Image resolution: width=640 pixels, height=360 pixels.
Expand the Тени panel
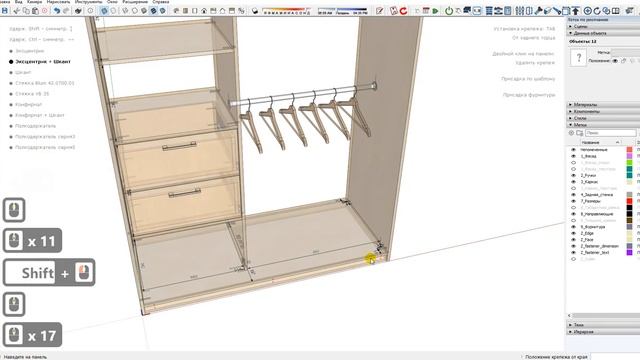(603, 325)
